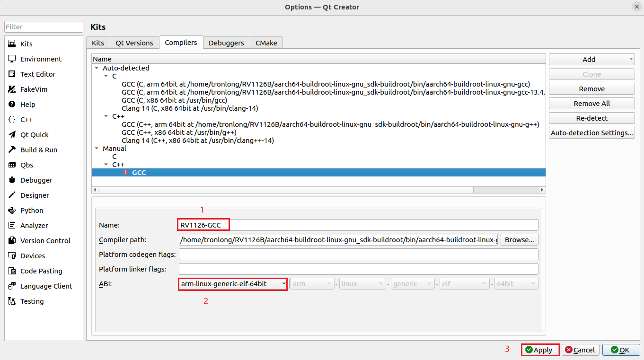This screenshot has width=644, height=360.
Task: Switch to the Kits tab
Action: click(x=98, y=43)
